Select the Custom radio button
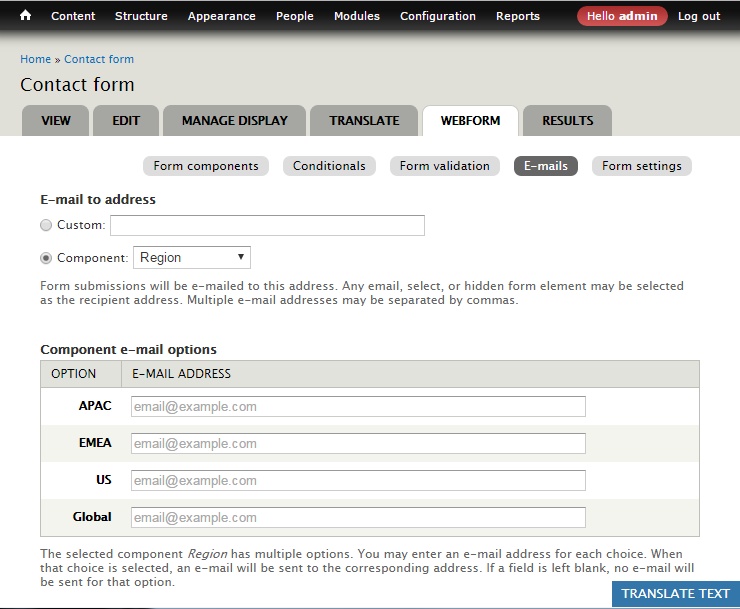The width and height of the screenshot is (740, 609). (x=46, y=225)
